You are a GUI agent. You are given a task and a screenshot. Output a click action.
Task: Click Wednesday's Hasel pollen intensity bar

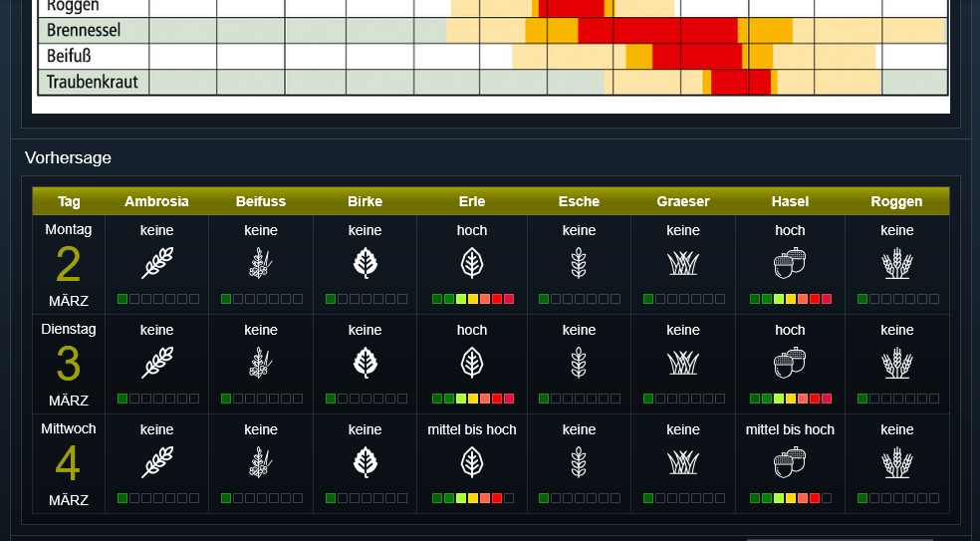point(791,498)
